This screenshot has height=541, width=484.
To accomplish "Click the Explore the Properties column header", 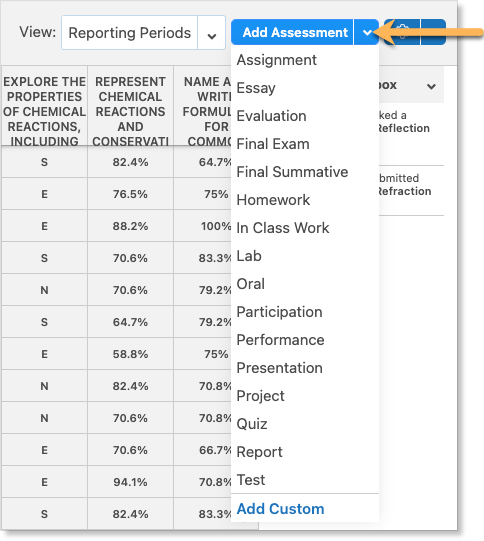I will pyautogui.click(x=45, y=106).
